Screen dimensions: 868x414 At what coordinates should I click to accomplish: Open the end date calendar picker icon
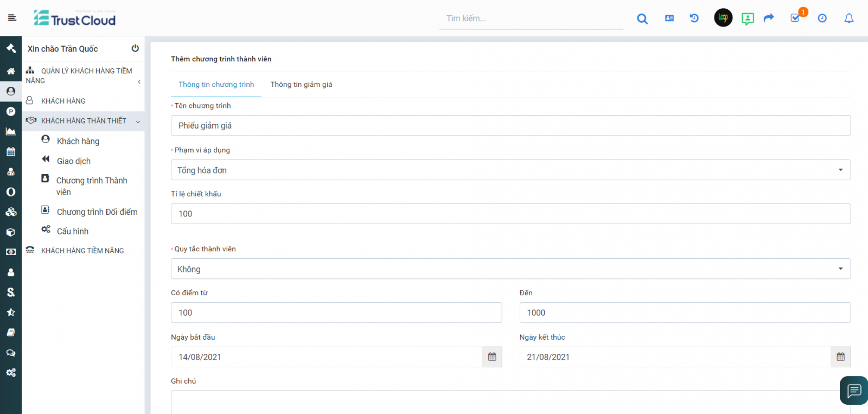[x=840, y=357]
